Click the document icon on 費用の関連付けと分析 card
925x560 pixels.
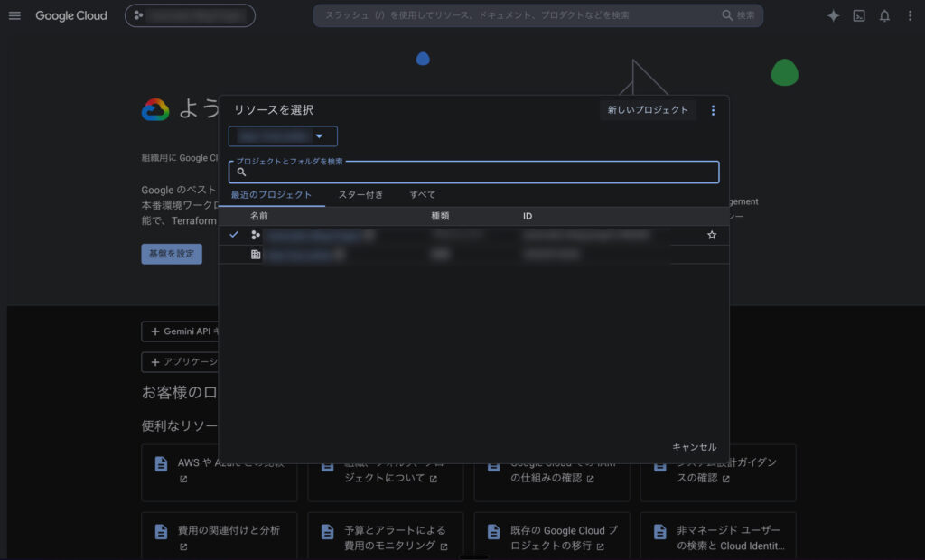coord(161,532)
